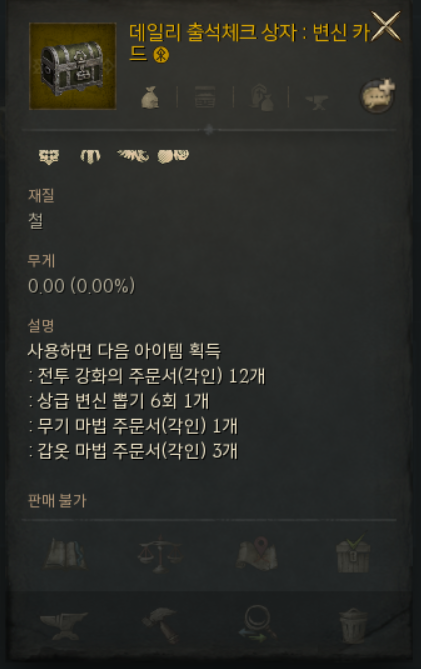
Task: Discard item using trash can icon
Action: (x=353, y=626)
